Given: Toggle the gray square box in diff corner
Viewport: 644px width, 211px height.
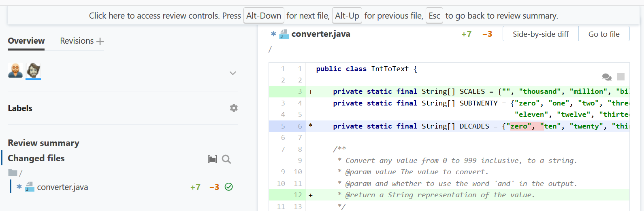Looking at the screenshot, I should [621, 76].
